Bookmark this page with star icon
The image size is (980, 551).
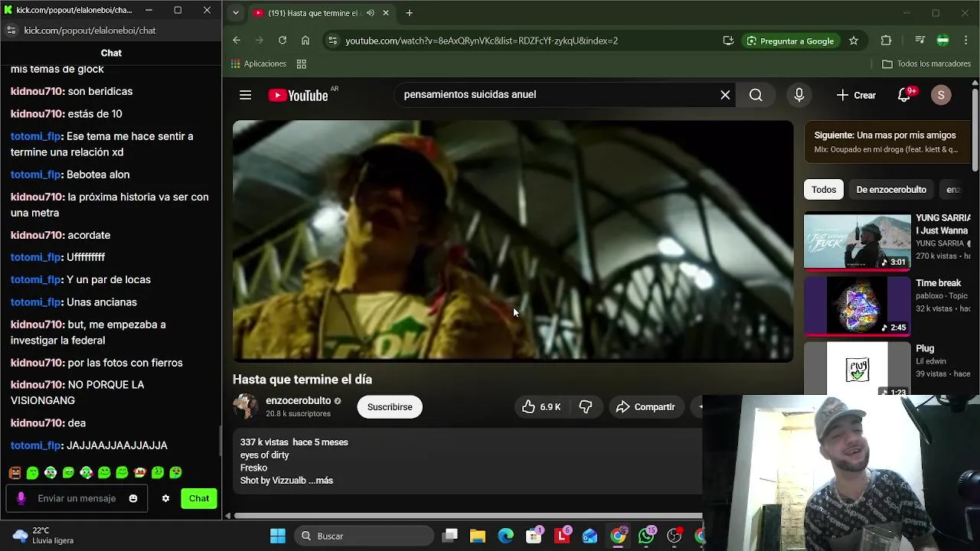click(853, 41)
